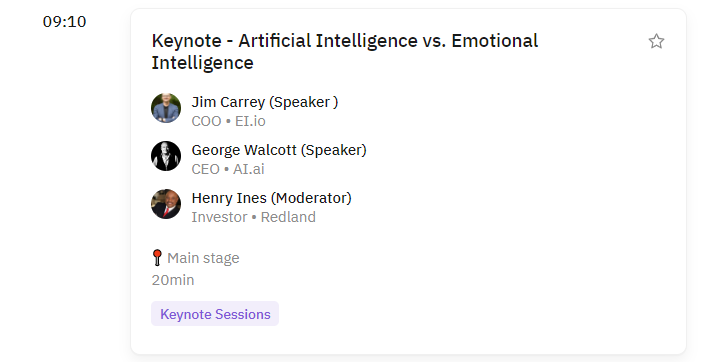Image resolution: width=711 pixels, height=362 pixels.
Task: Click the EI.io company under Jim Carrey
Action: (250, 122)
